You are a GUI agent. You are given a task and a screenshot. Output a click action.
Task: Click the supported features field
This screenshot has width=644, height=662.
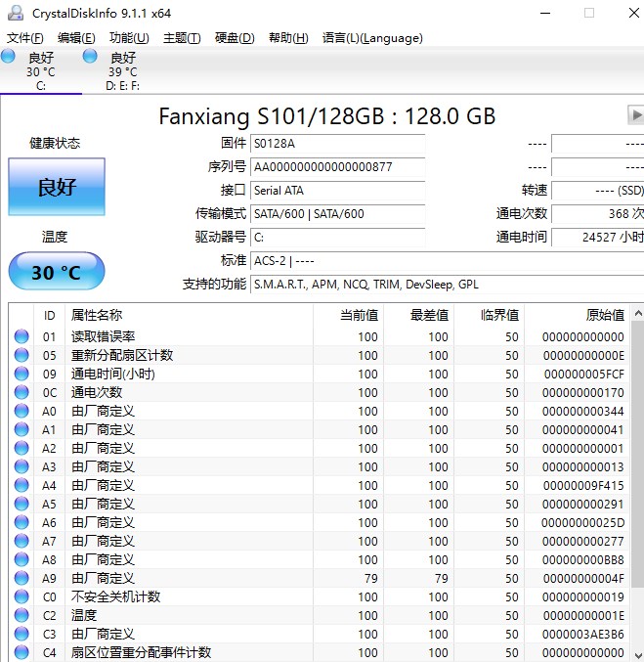point(448,285)
